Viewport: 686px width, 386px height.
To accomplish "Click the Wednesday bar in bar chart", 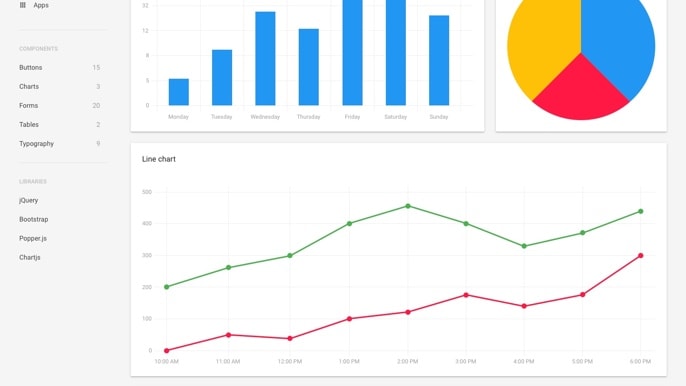I will [x=265, y=58].
